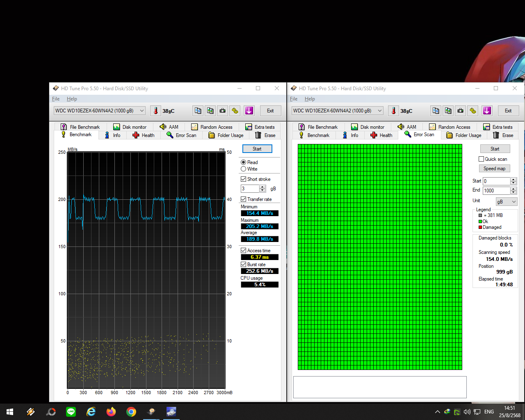This screenshot has height=420, width=525.
Task: Uncheck the Burst rate checkbox
Action: (244, 265)
